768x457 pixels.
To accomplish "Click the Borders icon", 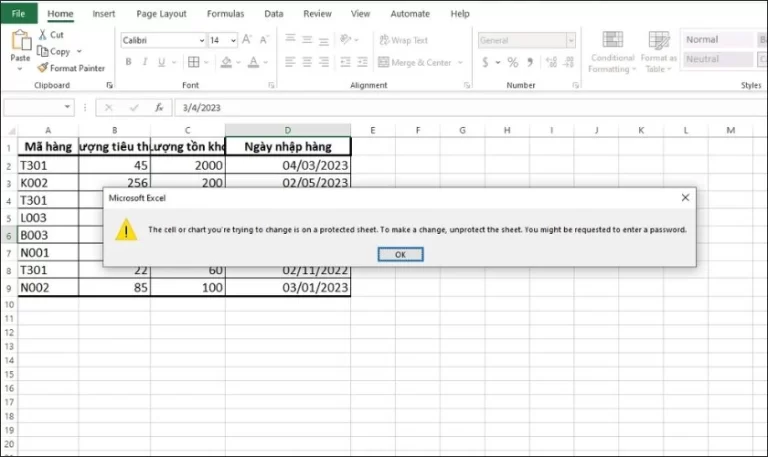I will point(193,62).
